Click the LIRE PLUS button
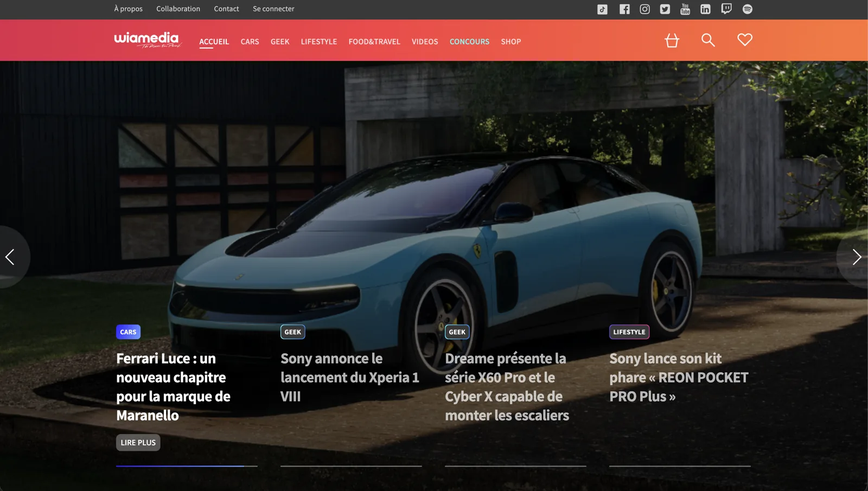Screen dimensions: 868x491 tap(138, 443)
